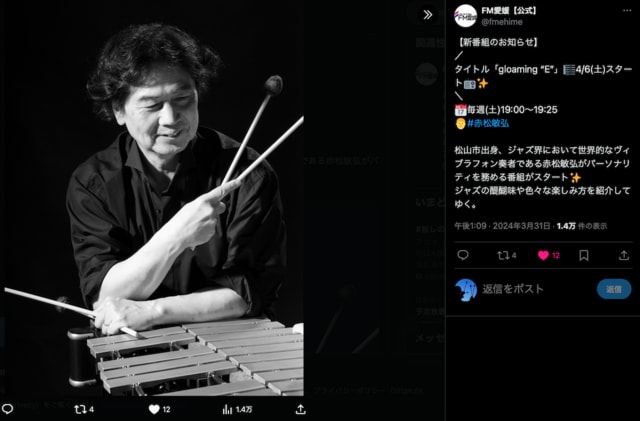Open the #赤松敏弘 hashtag

488,123
